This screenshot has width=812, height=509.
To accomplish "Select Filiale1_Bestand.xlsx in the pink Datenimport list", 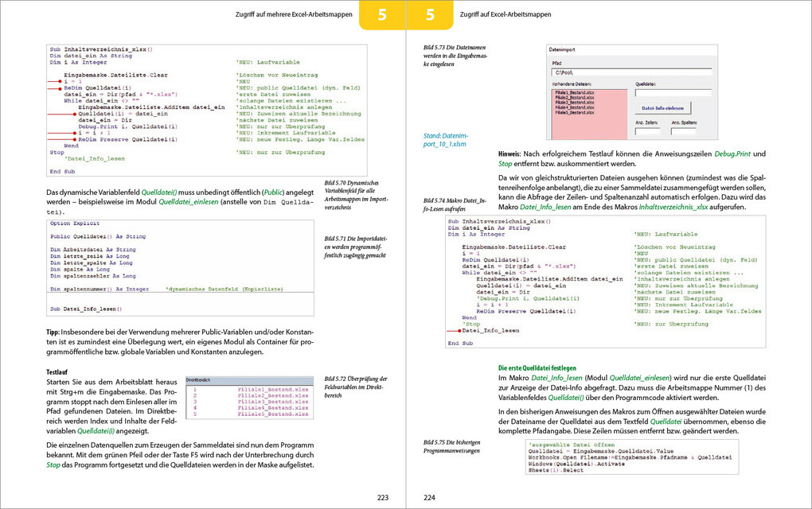I will click(574, 92).
